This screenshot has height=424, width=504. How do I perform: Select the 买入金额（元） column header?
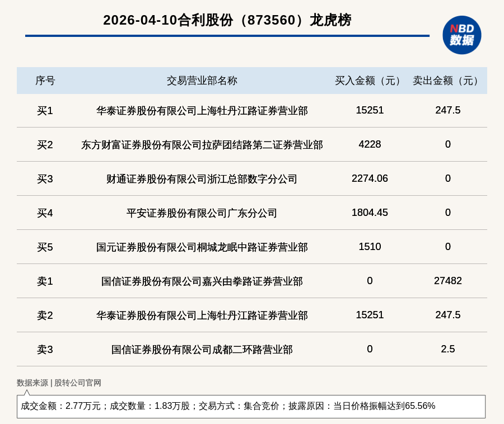pyautogui.click(x=370, y=81)
